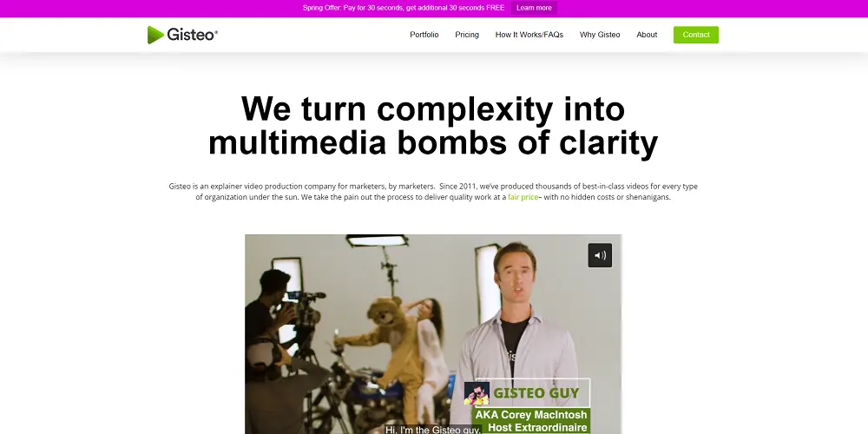Go to the Pricing menu item

coord(467,35)
